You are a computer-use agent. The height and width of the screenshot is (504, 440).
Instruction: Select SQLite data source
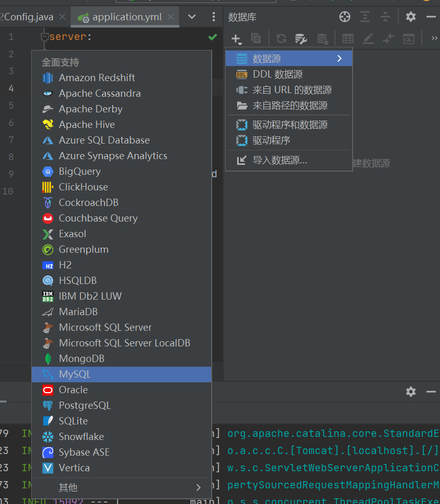(x=122, y=421)
